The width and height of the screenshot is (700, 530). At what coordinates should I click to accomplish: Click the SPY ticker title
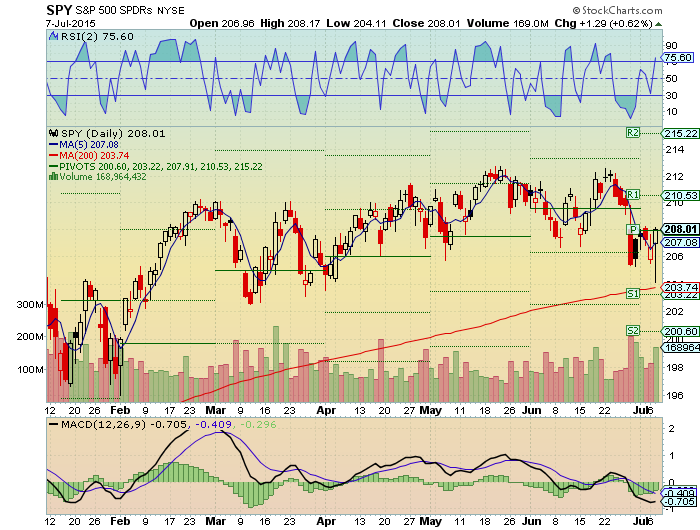59,10
